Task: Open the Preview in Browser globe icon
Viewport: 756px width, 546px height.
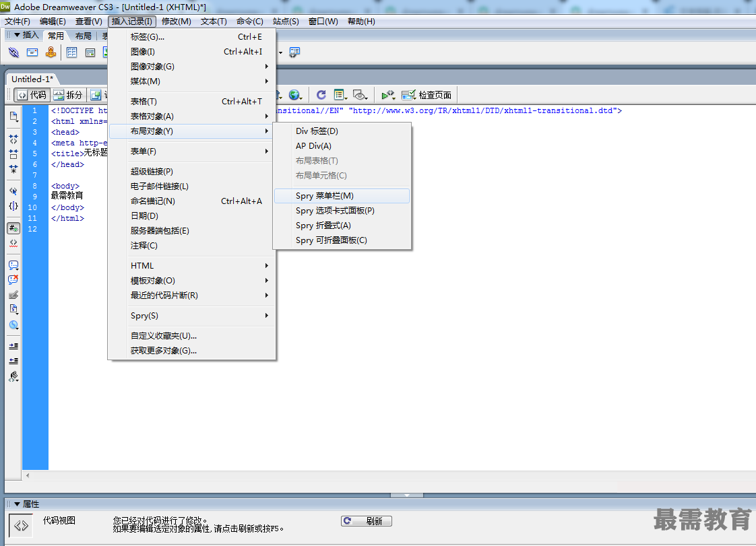Action: point(294,95)
